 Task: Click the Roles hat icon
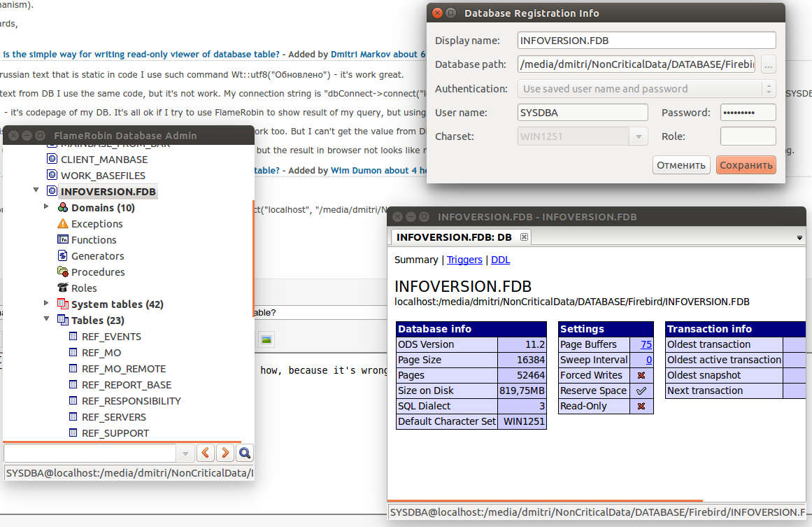pos(63,288)
